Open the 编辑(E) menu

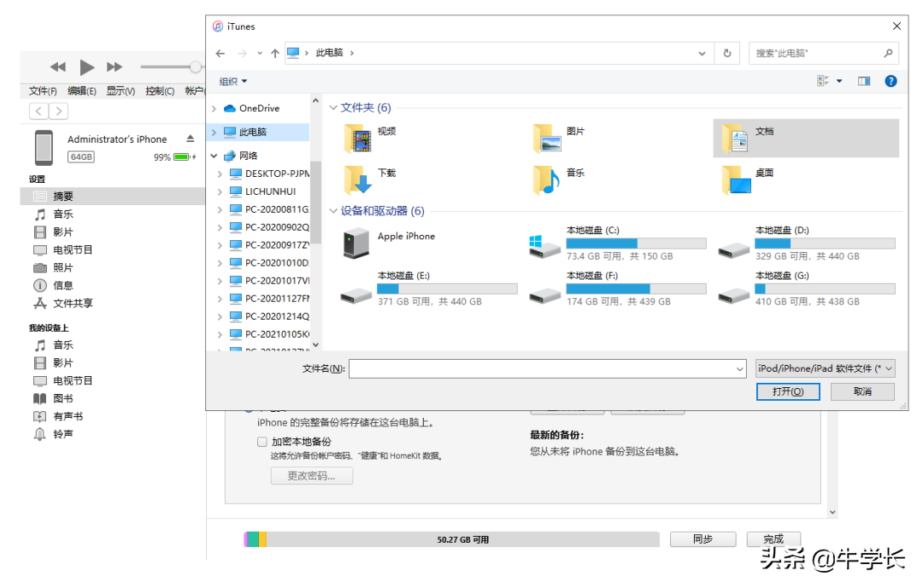pyautogui.click(x=82, y=91)
